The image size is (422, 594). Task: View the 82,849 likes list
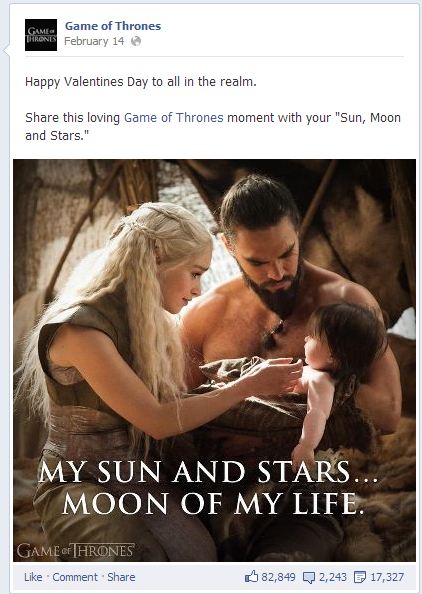(x=278, y=577)
